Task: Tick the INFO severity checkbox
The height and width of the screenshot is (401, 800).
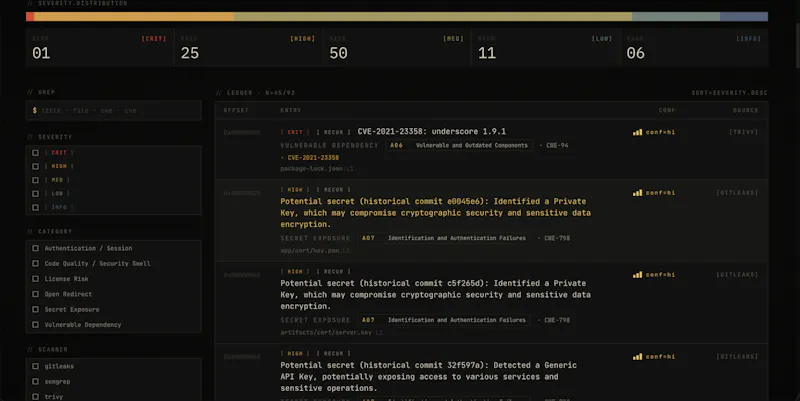Action: 35,208
